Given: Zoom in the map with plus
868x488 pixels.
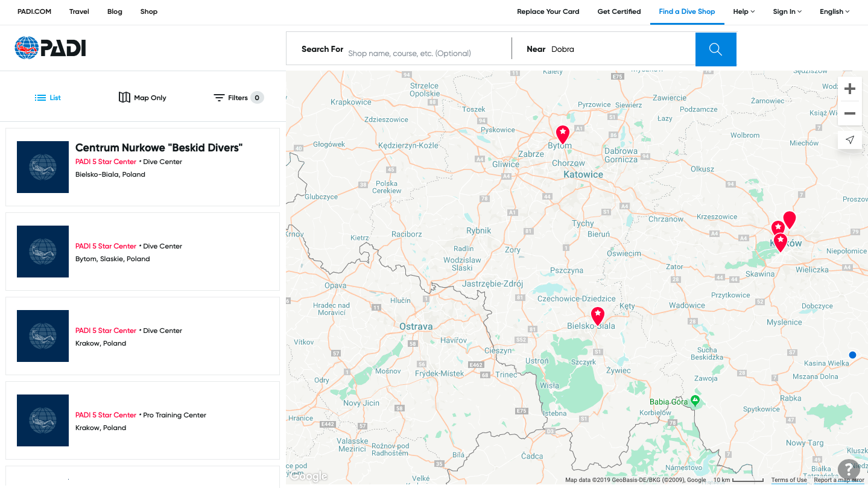Looking at the screenshot, I should pyautogui.click(x=850, y=89).
